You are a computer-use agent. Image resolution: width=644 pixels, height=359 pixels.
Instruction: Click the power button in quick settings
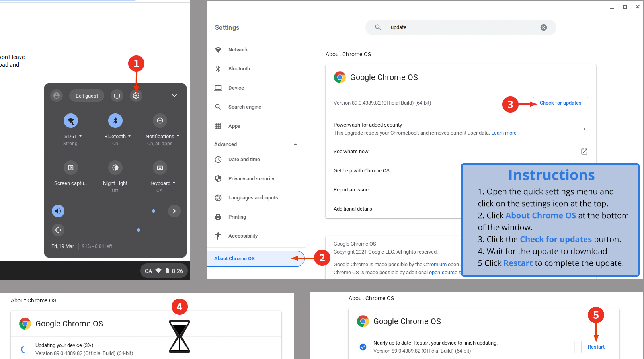pos(117,96)
